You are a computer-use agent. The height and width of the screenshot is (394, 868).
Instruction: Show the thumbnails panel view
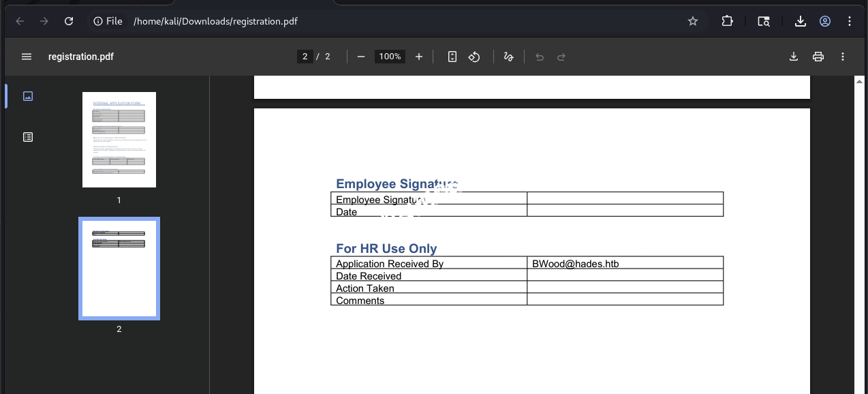(x=27, y=95)
